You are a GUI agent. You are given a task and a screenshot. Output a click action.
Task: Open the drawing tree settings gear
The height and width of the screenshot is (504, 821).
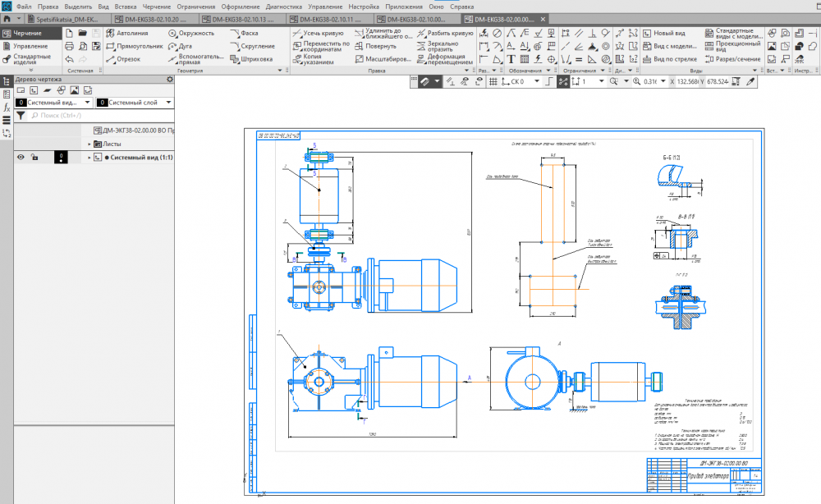(170, 79)
